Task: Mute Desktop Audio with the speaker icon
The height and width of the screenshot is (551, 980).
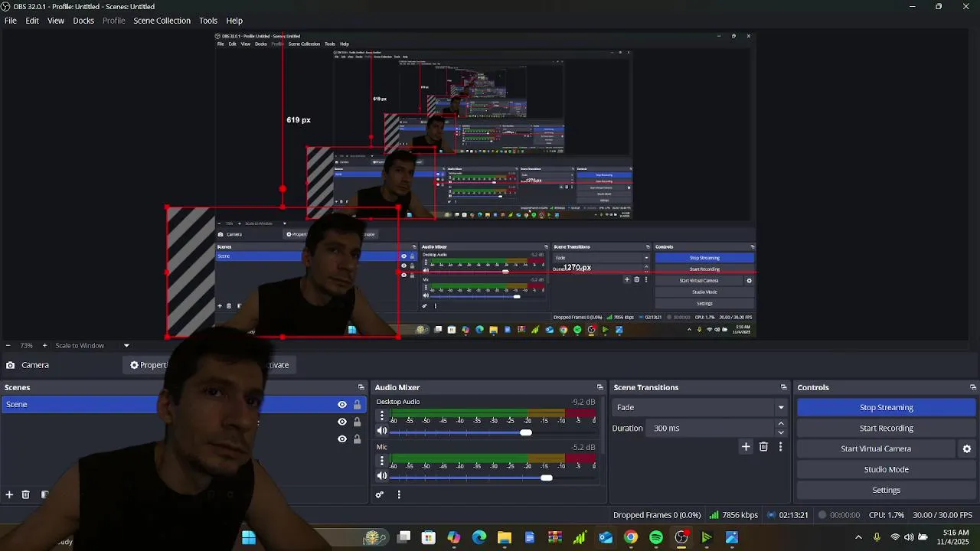Action: point(382,431)
